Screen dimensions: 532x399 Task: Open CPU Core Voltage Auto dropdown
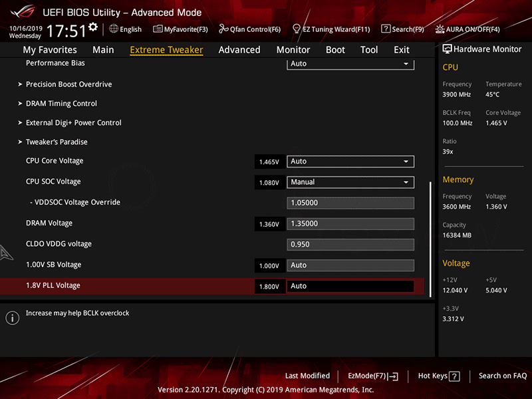coord(350,162)
